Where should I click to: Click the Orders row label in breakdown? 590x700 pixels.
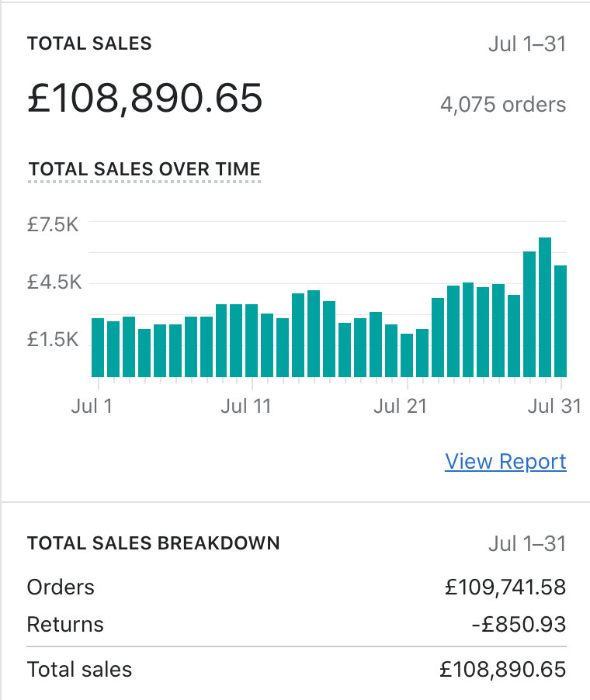61,587
